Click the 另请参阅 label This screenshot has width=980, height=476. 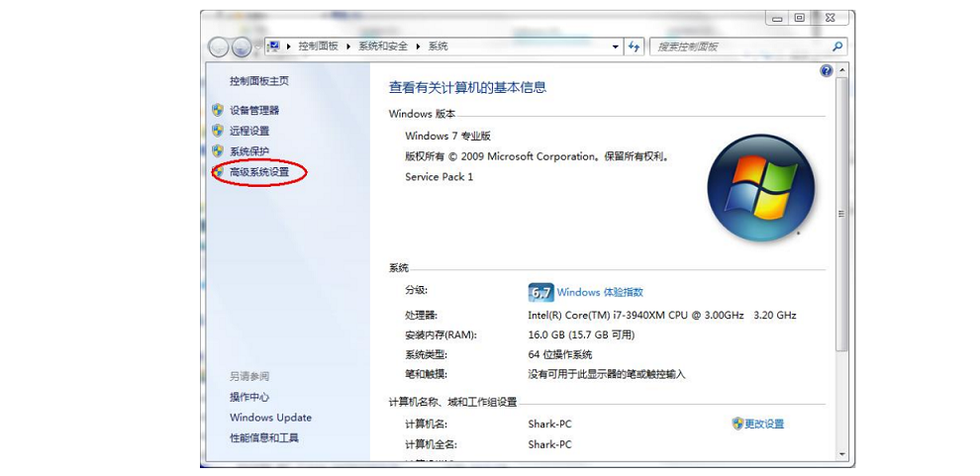249,376
